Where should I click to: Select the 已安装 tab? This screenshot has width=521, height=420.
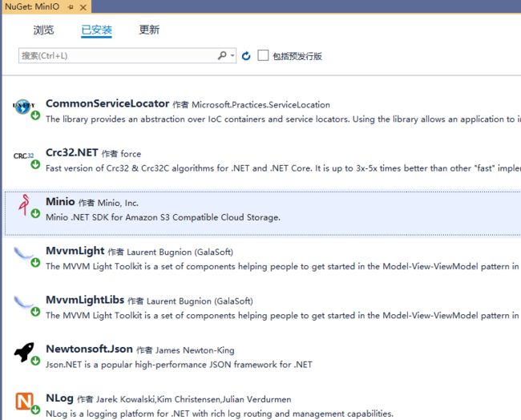pos(96,30)
